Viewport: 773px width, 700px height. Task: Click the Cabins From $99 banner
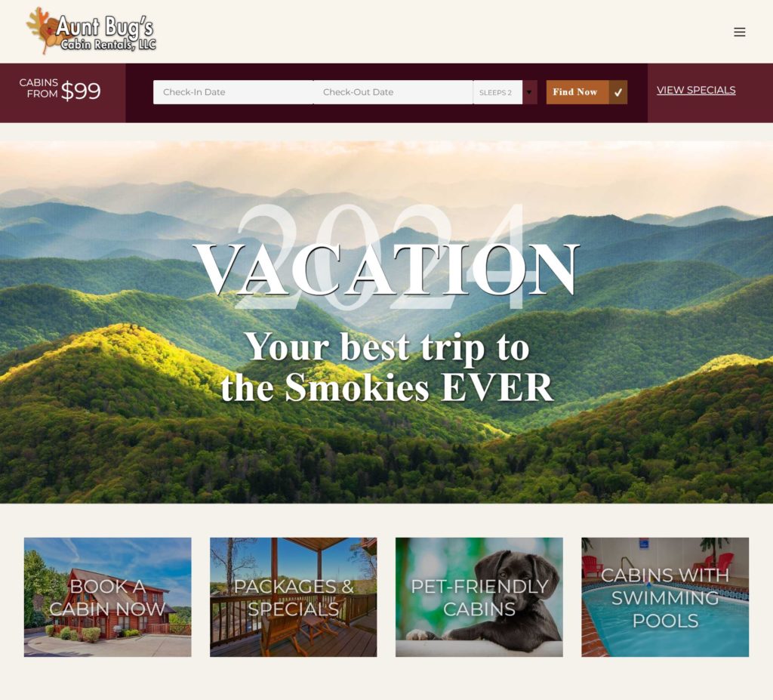[x=63, y=93]
